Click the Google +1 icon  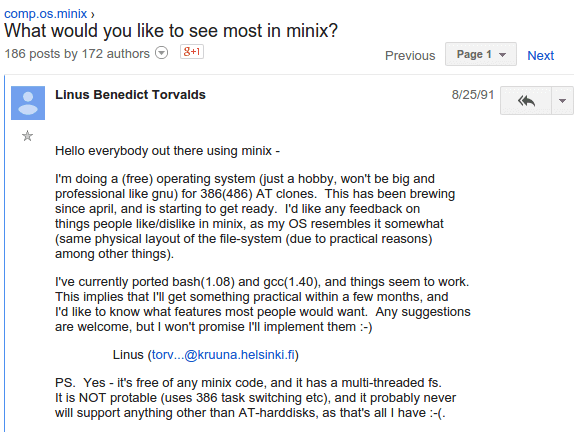(192, 52)
